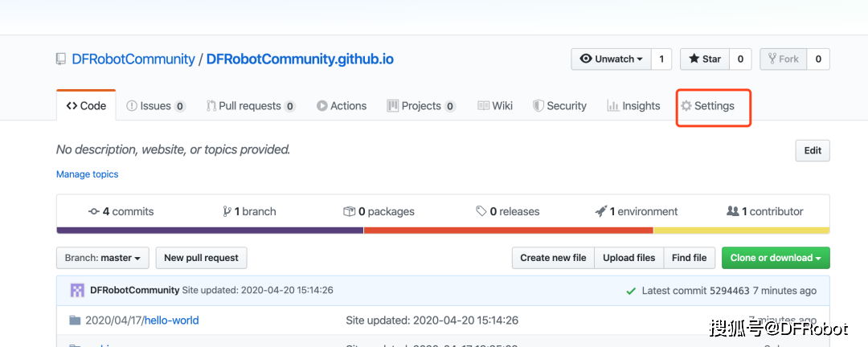
Task: Click the folder icon of the hello-world row
Action: (75, 320)
